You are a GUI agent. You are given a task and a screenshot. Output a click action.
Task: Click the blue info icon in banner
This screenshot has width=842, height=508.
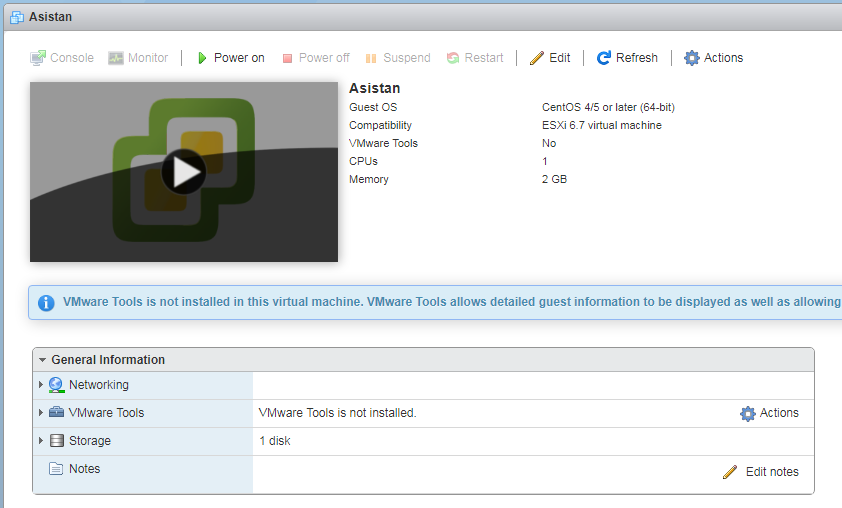pos(46,303)
